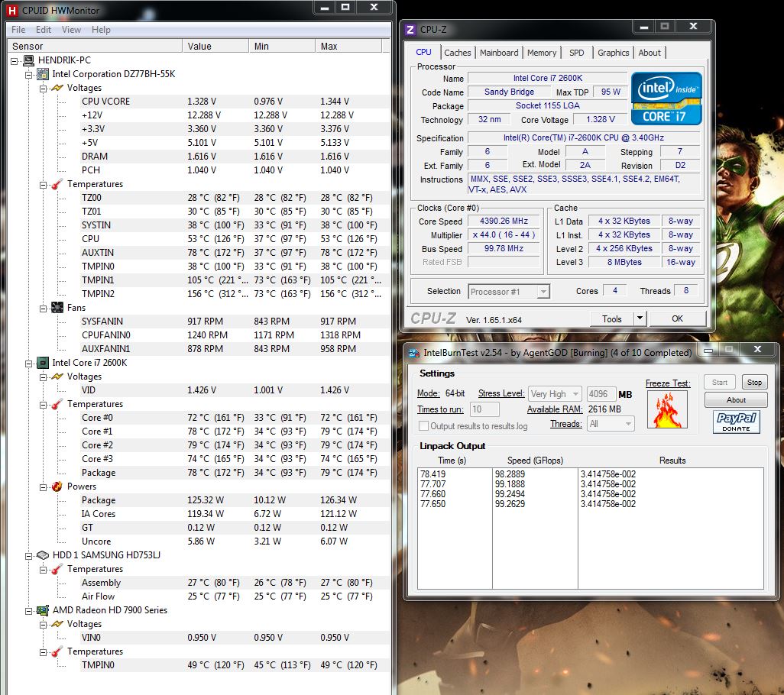
Task: Collapse the Powers section
Action: coord(43,487)
